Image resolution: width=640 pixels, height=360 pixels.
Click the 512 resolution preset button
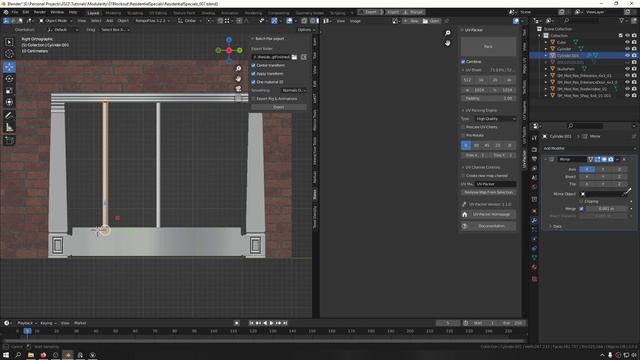tap(467, 80)
